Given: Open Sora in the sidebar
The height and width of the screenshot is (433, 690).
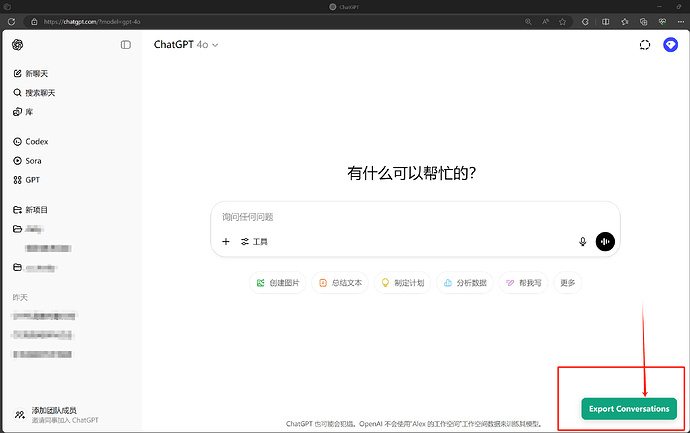Looking at the screenshot, I should tap(27, 161).
